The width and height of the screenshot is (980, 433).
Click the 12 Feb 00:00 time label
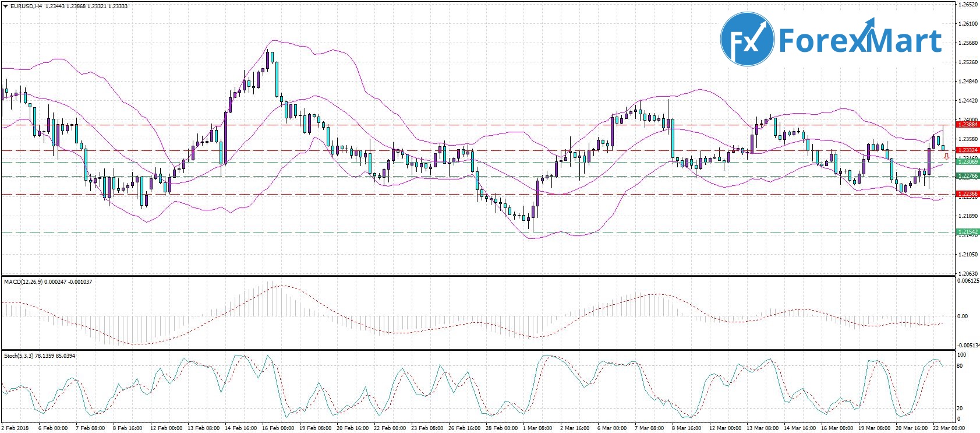click(167, 428)
